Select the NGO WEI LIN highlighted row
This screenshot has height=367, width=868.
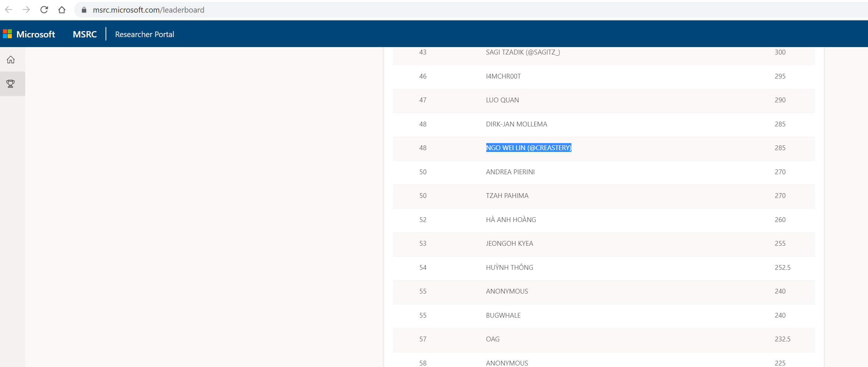click(528, 148)
